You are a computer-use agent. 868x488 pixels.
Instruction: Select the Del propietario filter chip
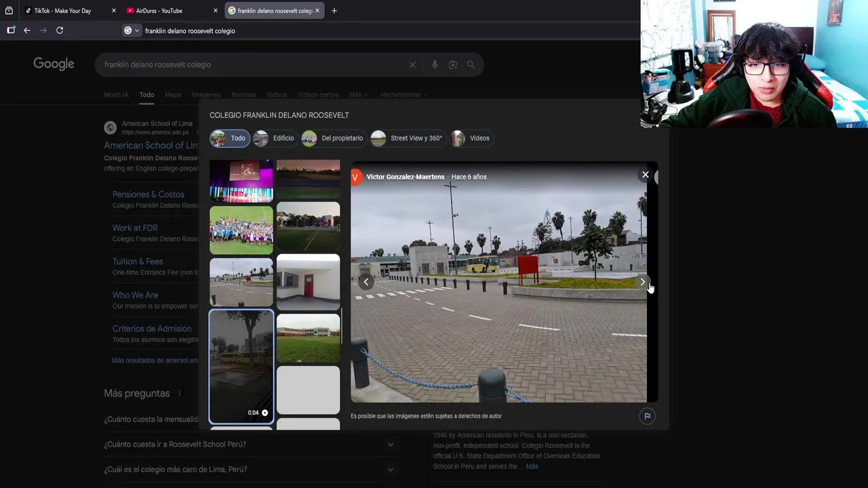point(333,138)
